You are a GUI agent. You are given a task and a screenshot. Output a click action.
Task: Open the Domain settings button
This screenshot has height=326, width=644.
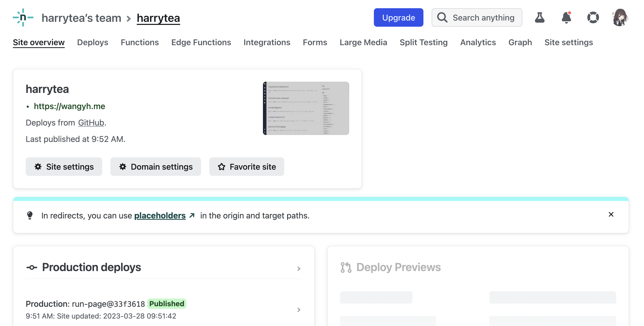pyautogui.click(x=156, y=167)
